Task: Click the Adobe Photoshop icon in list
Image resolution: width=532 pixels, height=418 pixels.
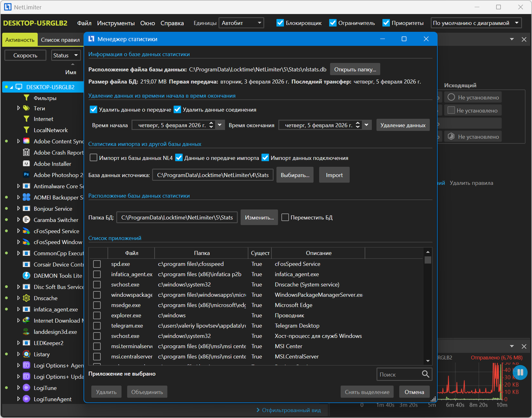Action: click(27, 175)
